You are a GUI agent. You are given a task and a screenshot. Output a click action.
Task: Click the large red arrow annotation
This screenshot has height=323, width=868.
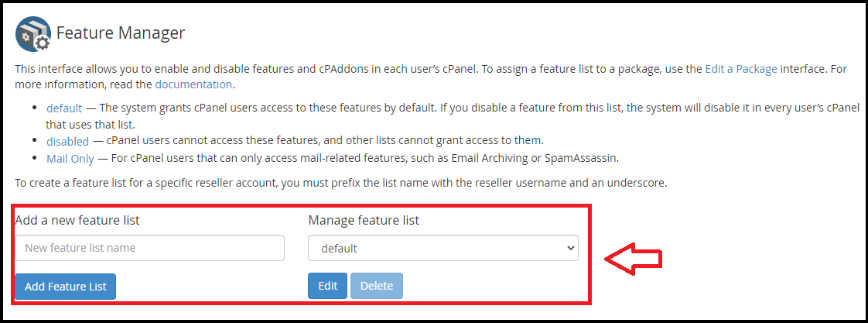(634, 259)
